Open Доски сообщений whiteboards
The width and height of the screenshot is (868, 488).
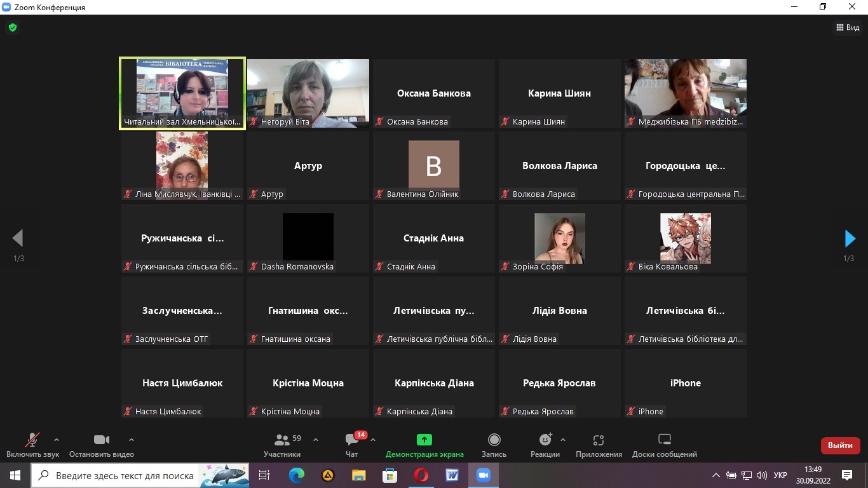[x=664, y=444]
